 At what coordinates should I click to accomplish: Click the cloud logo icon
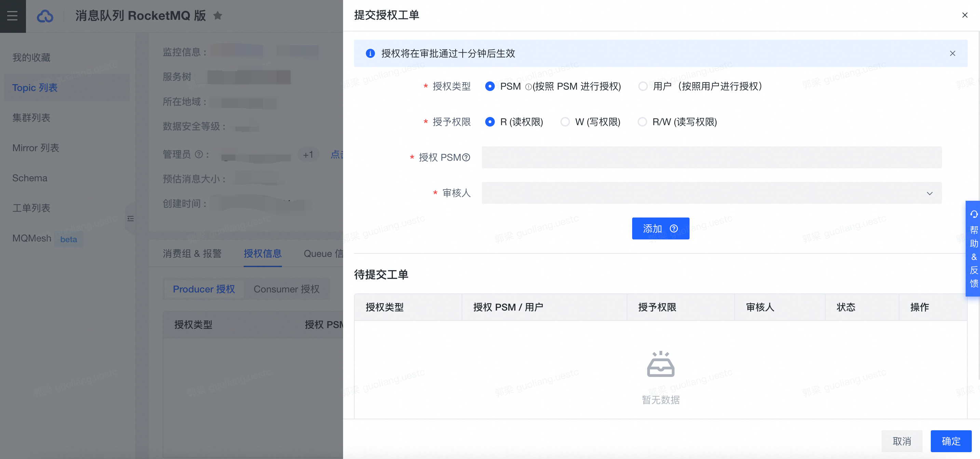pyautogui.click(x=45, y=16)
